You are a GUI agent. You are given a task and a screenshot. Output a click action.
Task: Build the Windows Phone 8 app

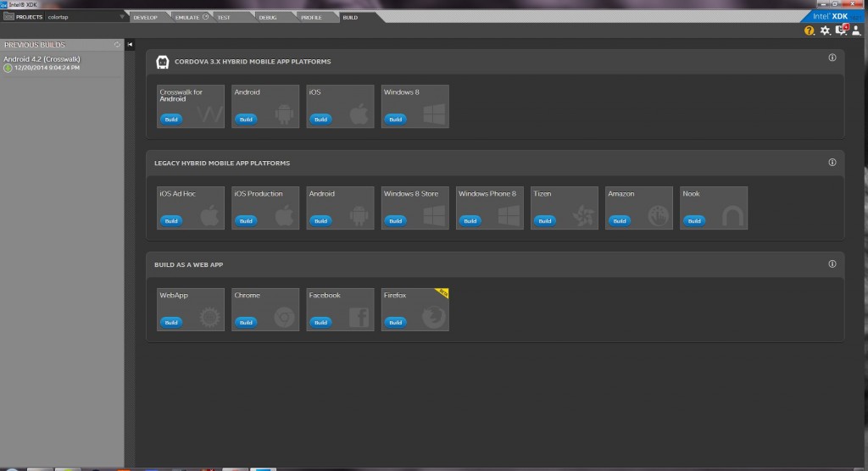point(470,221)
